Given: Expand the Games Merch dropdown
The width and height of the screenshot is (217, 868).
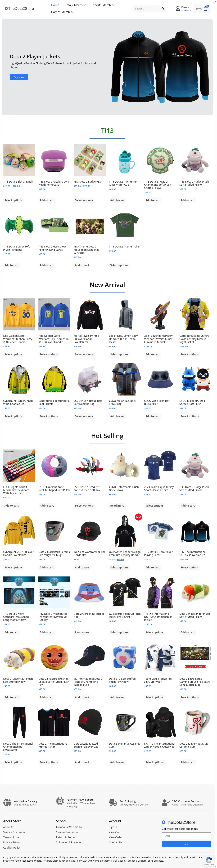Looking at the screenshot, I should pyautogui.click(x=62, y=12).
